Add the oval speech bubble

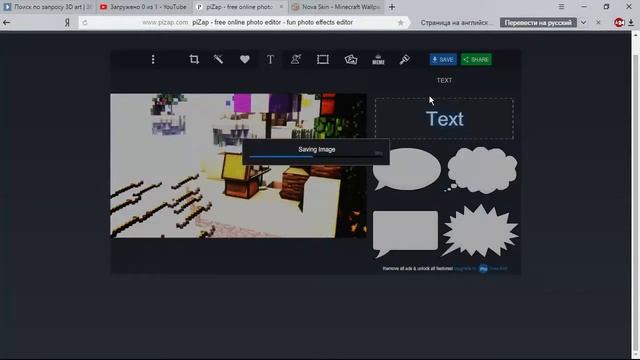[407, 169]
